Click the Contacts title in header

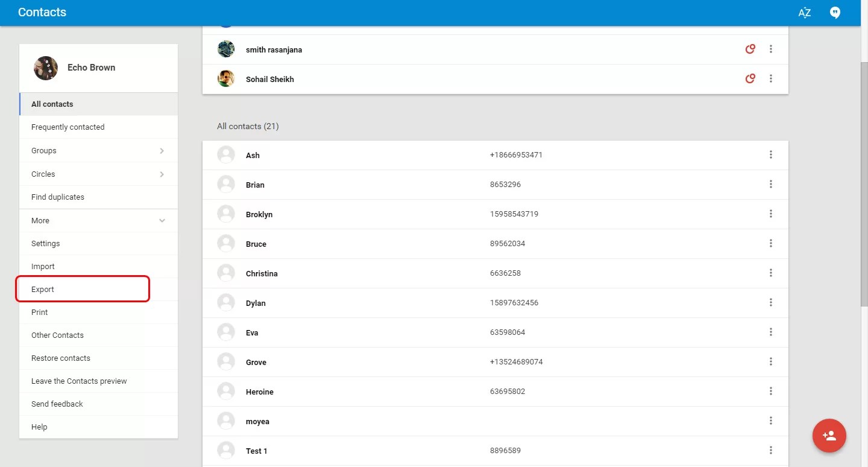click(x=42, y=12)
